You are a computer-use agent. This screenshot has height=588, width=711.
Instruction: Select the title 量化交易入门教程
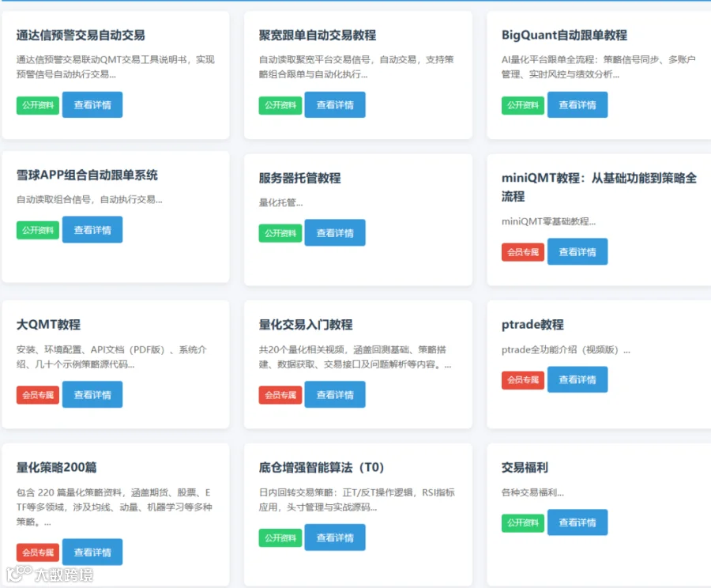[x=306, y=324]
